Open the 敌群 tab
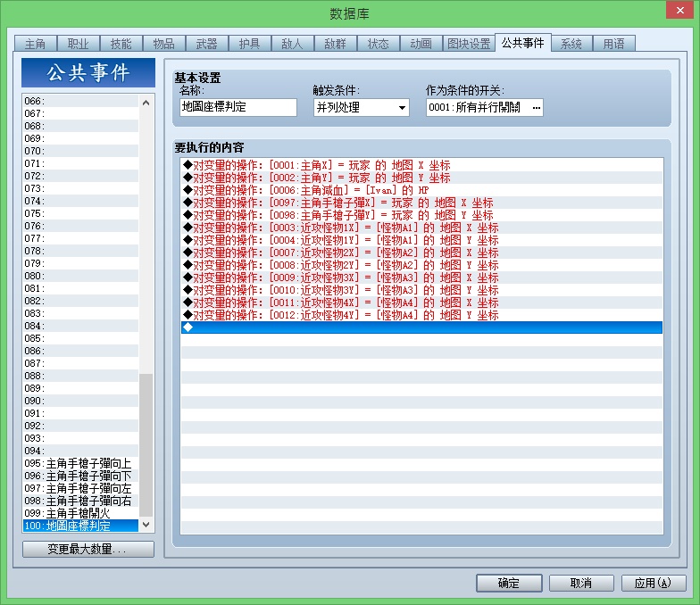 click(336, 44)
